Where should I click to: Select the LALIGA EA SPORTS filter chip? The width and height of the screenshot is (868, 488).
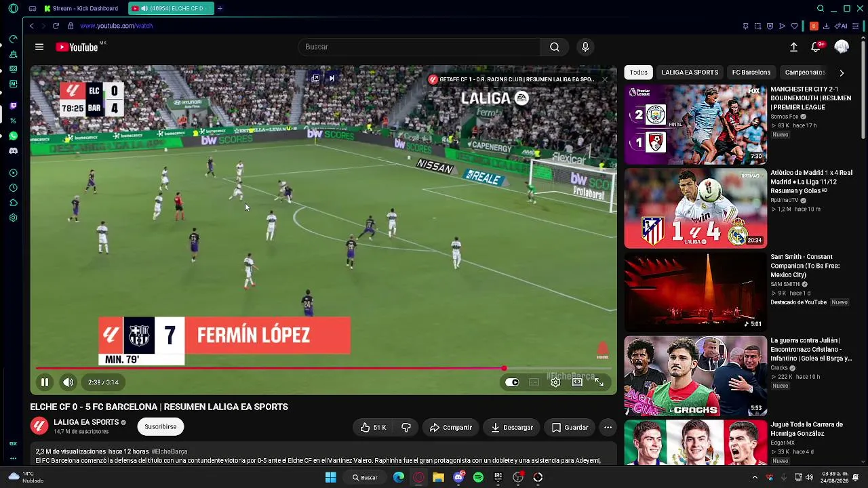click(x=690, y=72)
